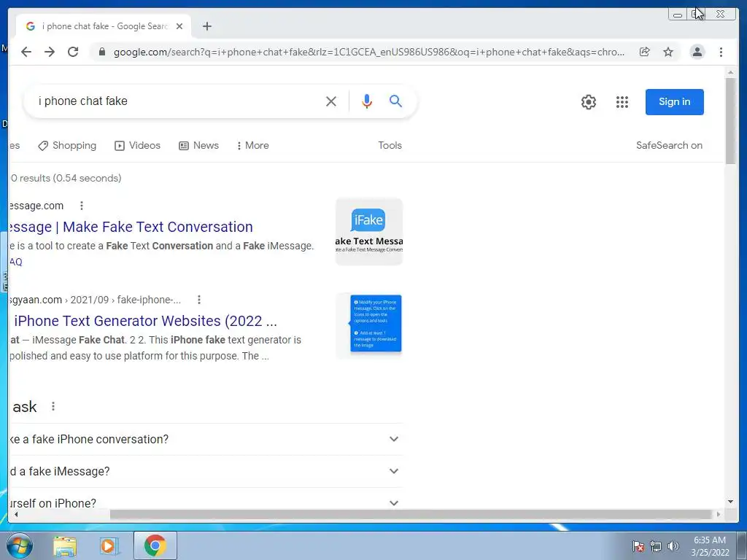The height and width of the screenshot is (560, 747).
Task: Bookmark this tab with the star
Action: click(x=668, y=52)
